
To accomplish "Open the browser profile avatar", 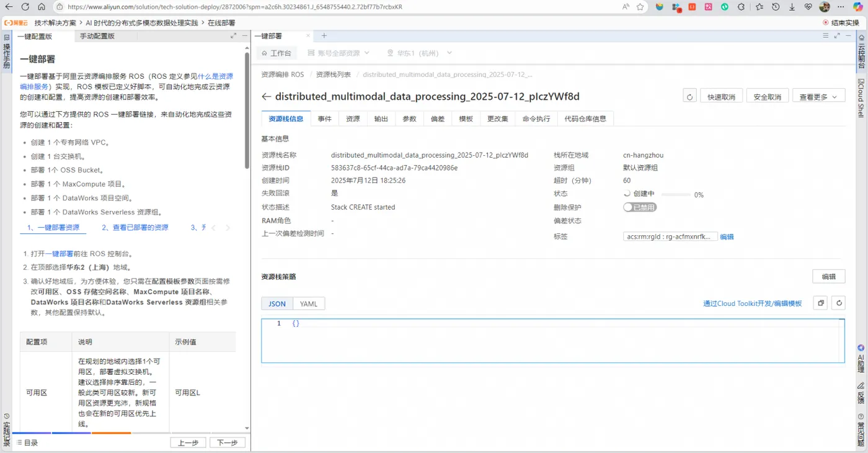I will tap(825, 7).
